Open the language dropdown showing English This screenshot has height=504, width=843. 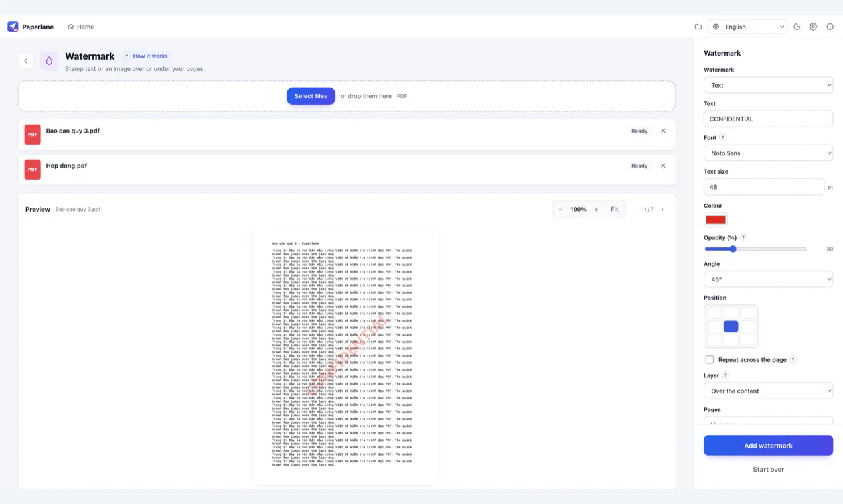747,27
